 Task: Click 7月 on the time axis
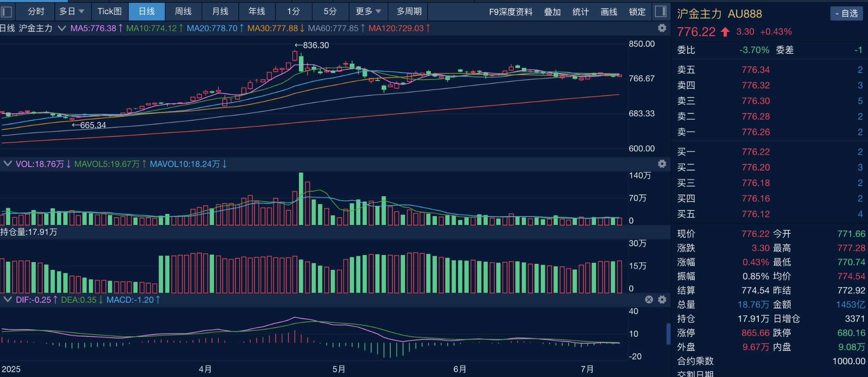587,369
